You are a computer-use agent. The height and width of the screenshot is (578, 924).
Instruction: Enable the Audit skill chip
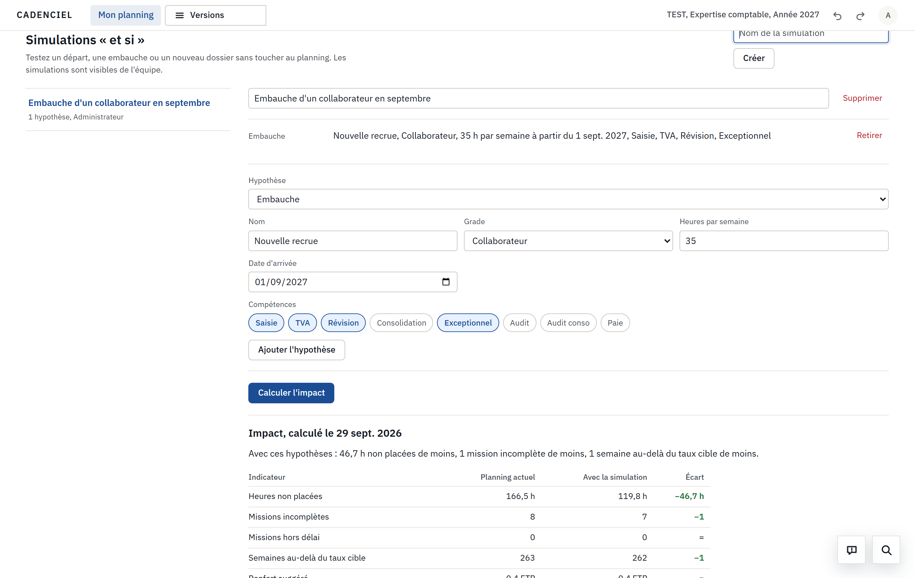519,323
